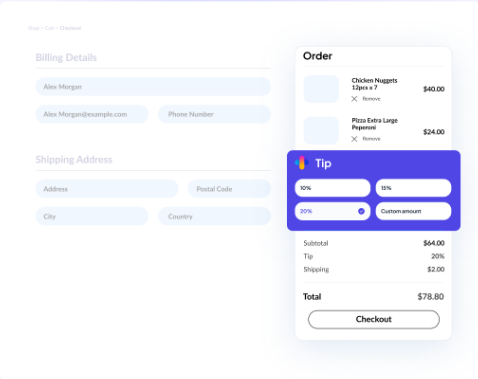Choose the Custom amount tip option
Viewport: 478px width, 379px height.
(x=413, y=211)
